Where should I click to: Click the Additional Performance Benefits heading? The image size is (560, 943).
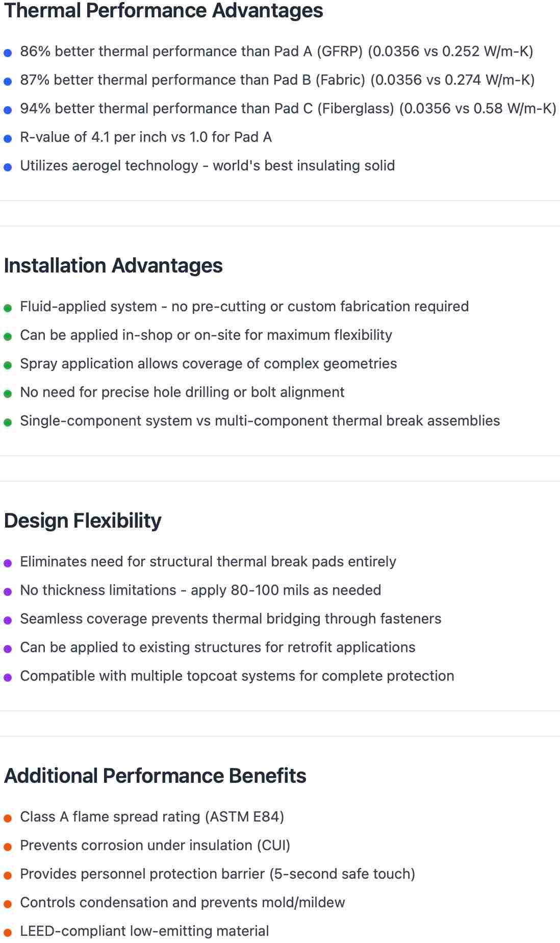coord(155,776)
